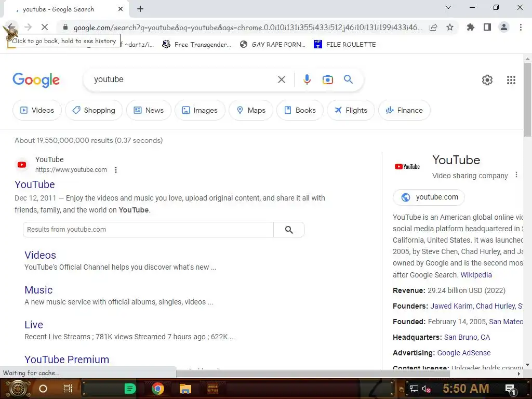Click the 5:50 AM clock
This screenshot has height=399, width=532.
[x=466, y=389]
